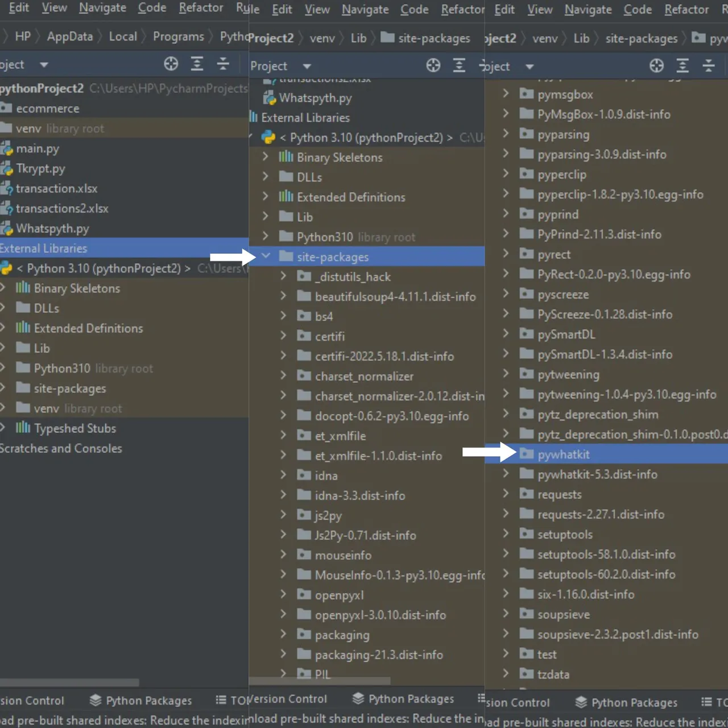Select Js2Py-0.71.dist-info row
Image resolution: width=728 pixels, height=728 pixels.
click(x=367, y=535)
